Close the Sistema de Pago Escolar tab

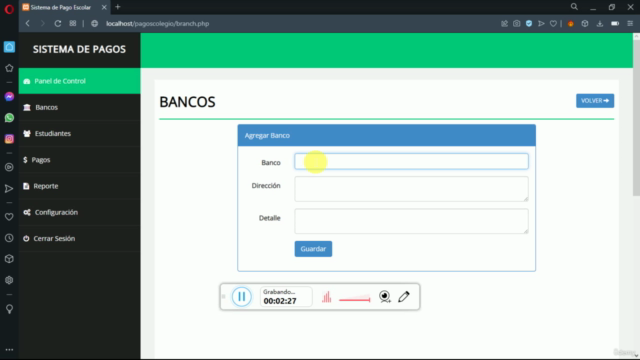click(104, 7)
